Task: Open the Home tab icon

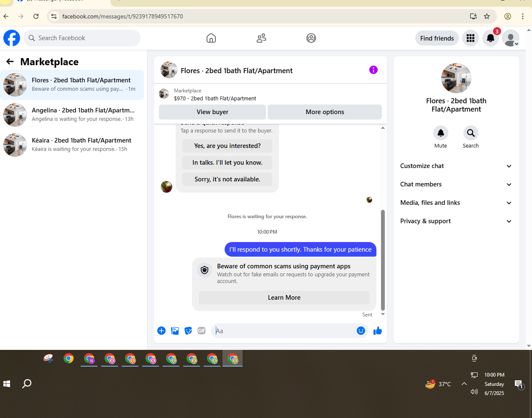Action: (x=211, y=38)
